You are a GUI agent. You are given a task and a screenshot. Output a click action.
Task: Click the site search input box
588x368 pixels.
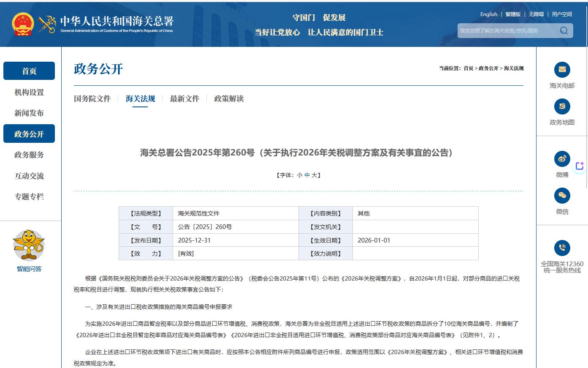click(507, 30)
